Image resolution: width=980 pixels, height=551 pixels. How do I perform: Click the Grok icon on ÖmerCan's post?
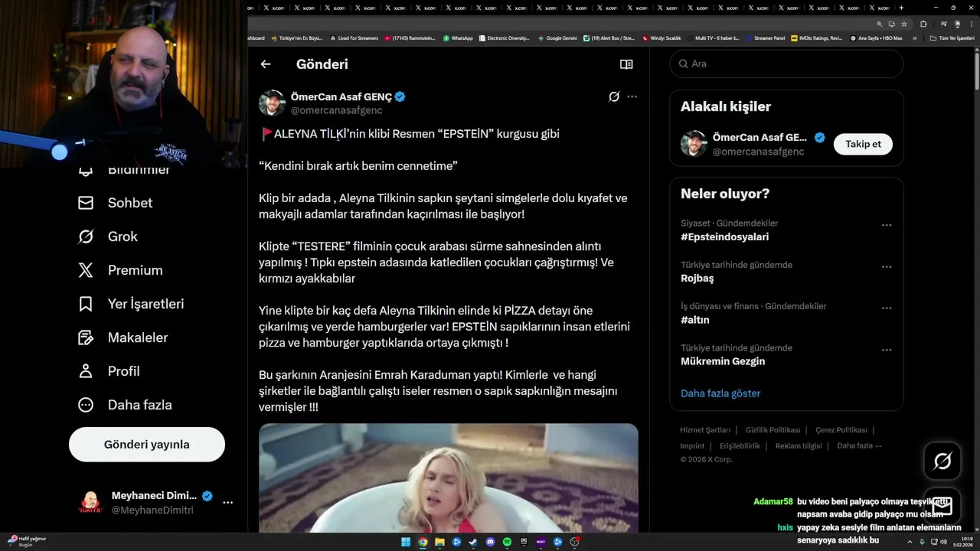[x=613, y=96]
